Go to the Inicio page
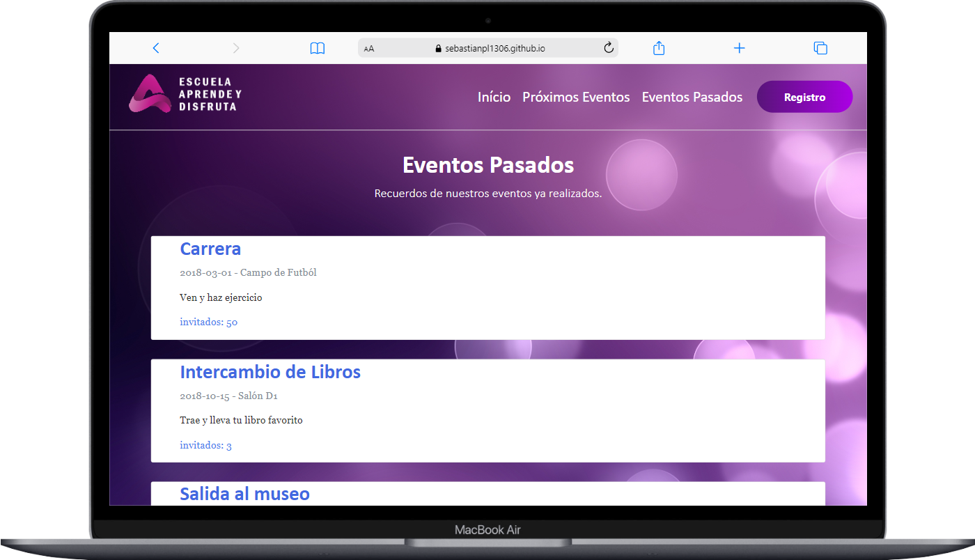Screen dimensions: 975x560 tap(494, 98)
